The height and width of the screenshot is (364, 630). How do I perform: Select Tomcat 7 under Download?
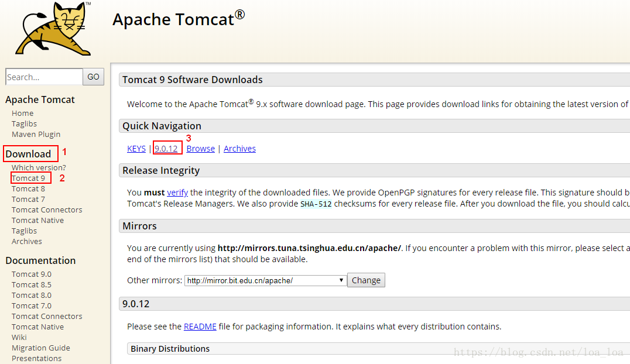coord(28,200)
